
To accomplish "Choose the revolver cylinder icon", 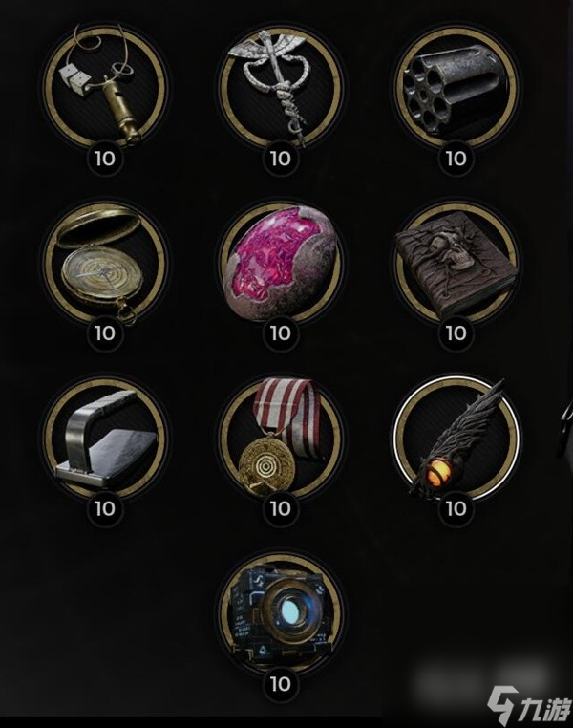I will (x=456, y=87).
